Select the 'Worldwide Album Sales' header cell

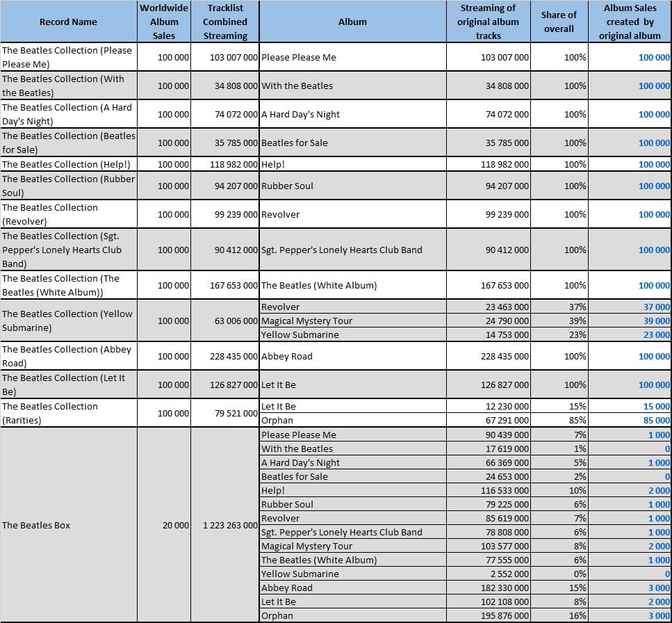point(164,22)
